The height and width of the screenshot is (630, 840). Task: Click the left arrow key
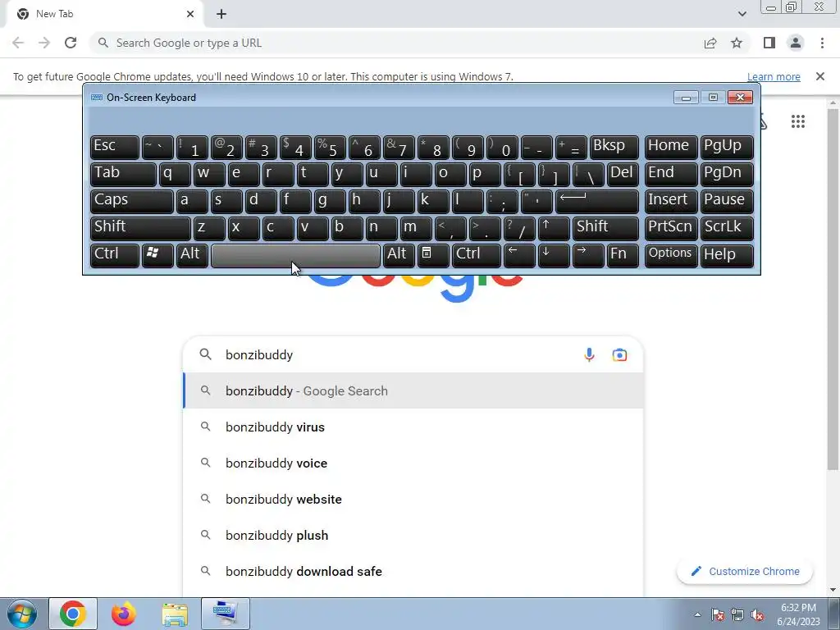pos(519,256)
